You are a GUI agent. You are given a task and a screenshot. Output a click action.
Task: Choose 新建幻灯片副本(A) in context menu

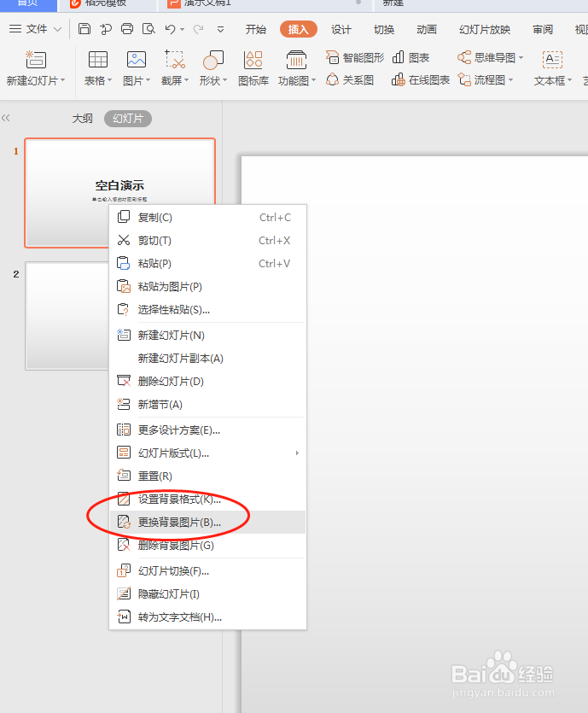click(x=207, y=359)
